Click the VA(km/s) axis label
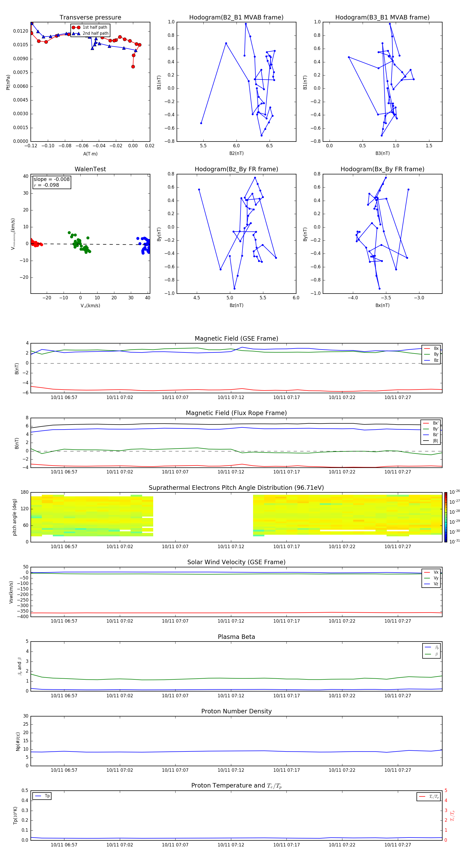 pyautogui.click(x=90, y=306)
